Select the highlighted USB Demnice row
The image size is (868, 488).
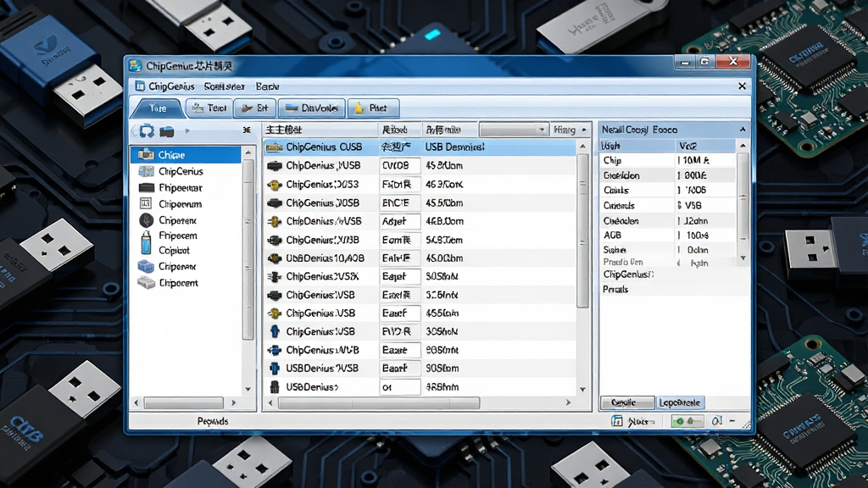click(x=420, y=147)
